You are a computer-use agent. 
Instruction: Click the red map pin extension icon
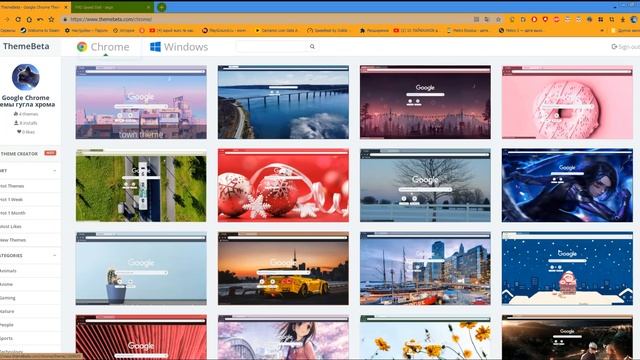[545, 19]
